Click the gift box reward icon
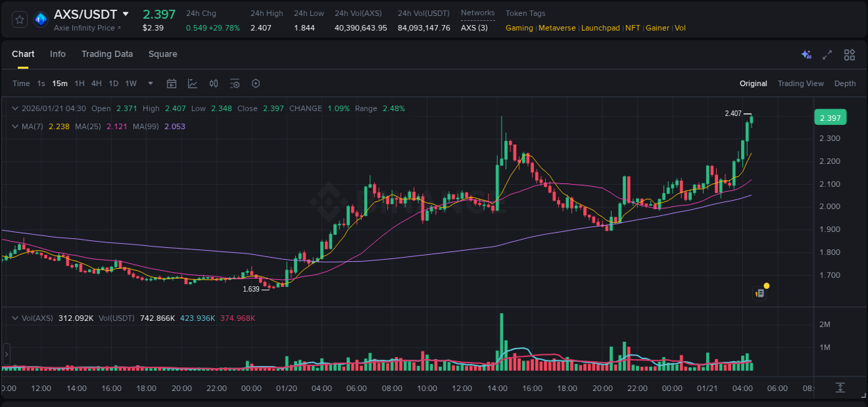The width and height of the screenshot is (868, 407). tap(760, 292)
